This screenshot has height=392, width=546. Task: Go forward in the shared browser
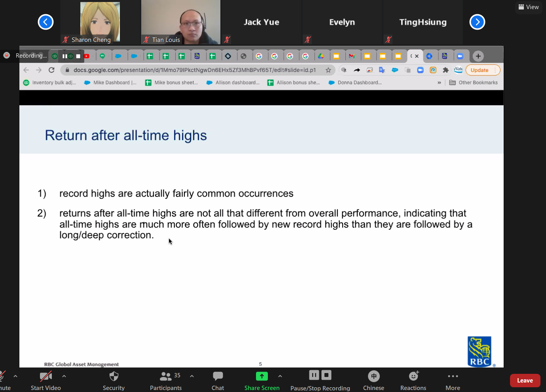tap(39, 70)
